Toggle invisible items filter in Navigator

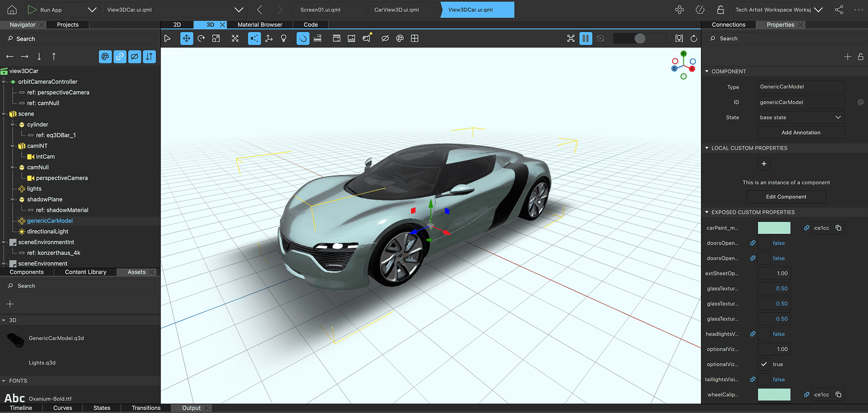point(134,57)
